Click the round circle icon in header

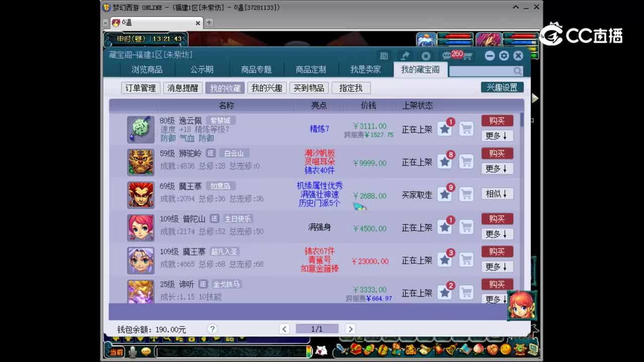click(426, 56)
